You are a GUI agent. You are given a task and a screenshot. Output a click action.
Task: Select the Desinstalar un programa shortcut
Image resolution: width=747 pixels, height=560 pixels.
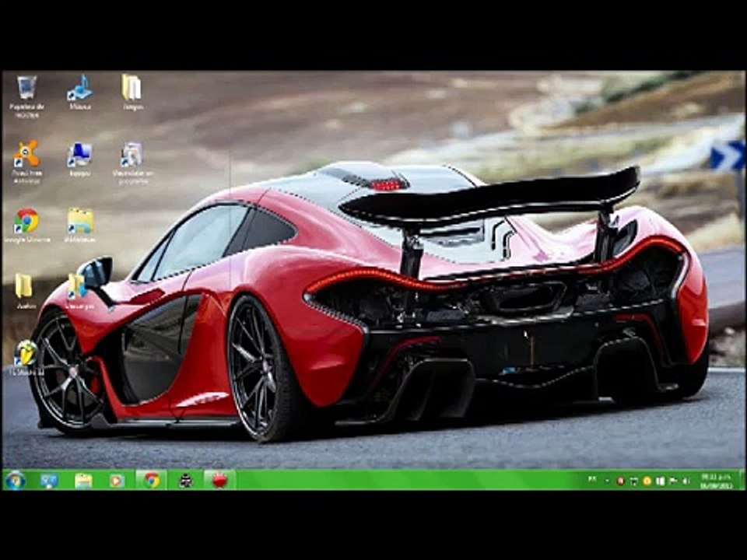click(x=132, y=162)
